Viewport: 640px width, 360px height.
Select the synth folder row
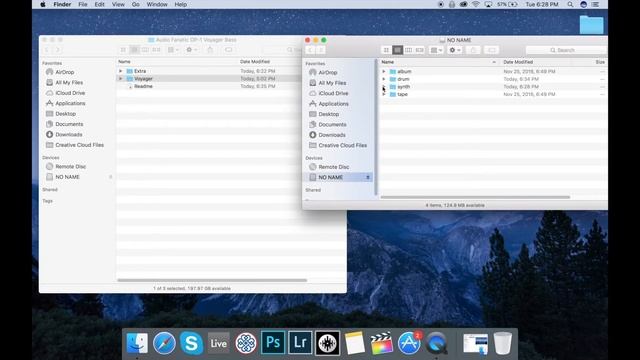[x=493, y=87]
